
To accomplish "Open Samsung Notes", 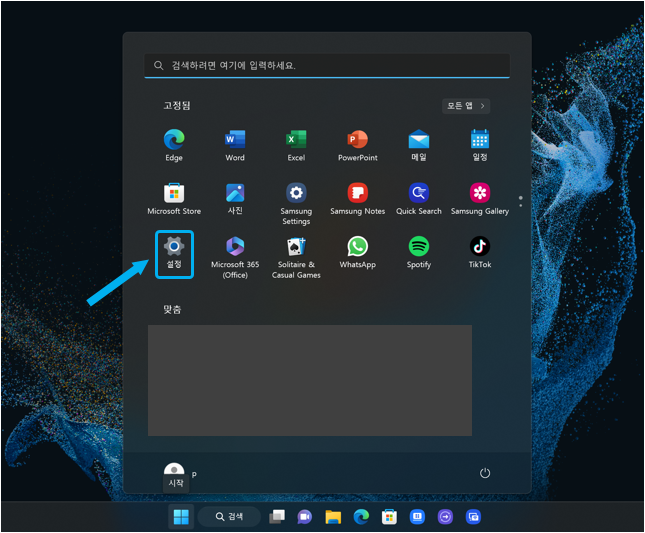I will [x=357, y=199].
